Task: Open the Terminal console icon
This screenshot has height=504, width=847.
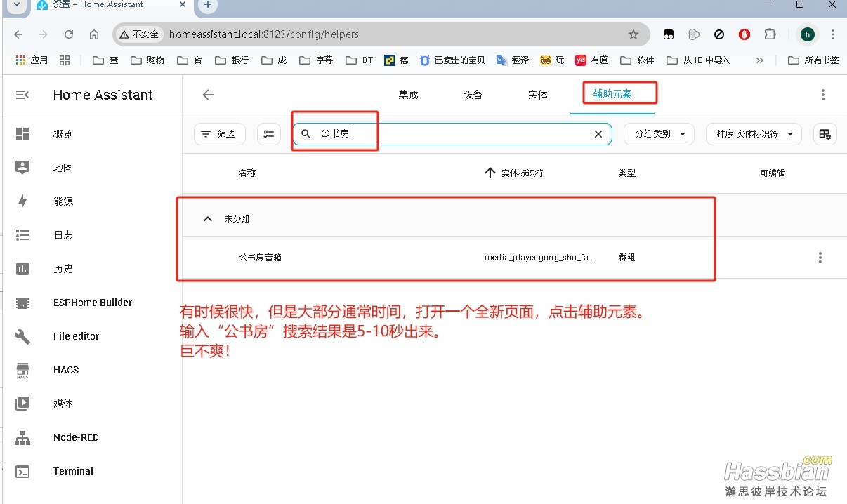Action: [x=22, y=471]
